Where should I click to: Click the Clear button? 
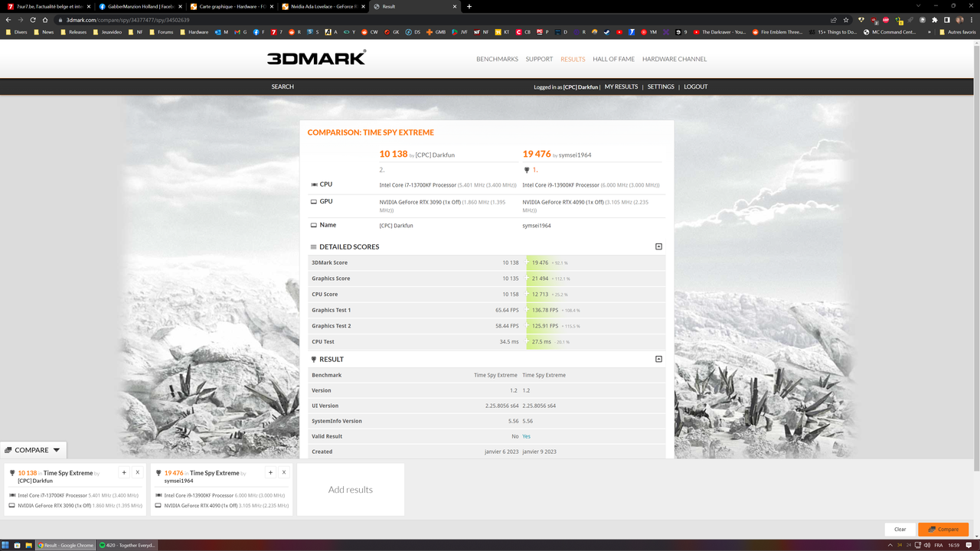900,529
